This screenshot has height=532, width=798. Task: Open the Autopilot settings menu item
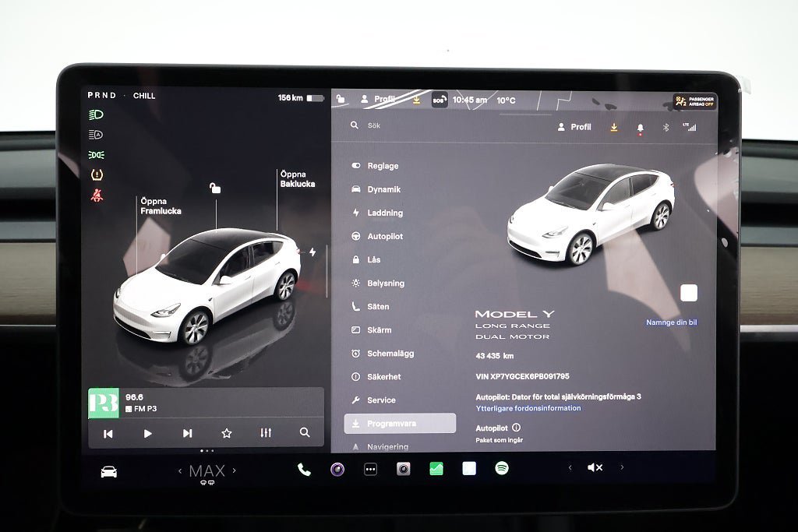click(x=384, y=236)
